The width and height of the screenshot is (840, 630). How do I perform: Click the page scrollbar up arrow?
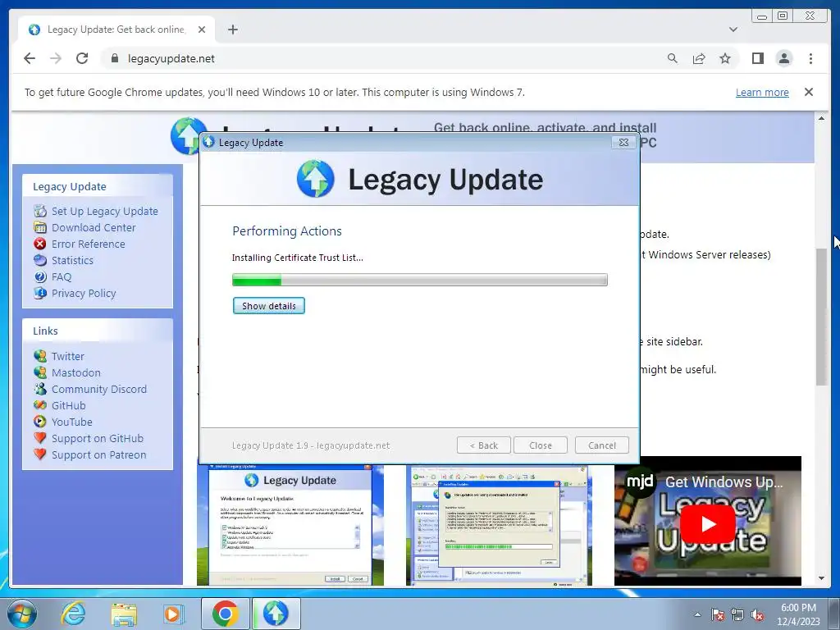point(821,118)
